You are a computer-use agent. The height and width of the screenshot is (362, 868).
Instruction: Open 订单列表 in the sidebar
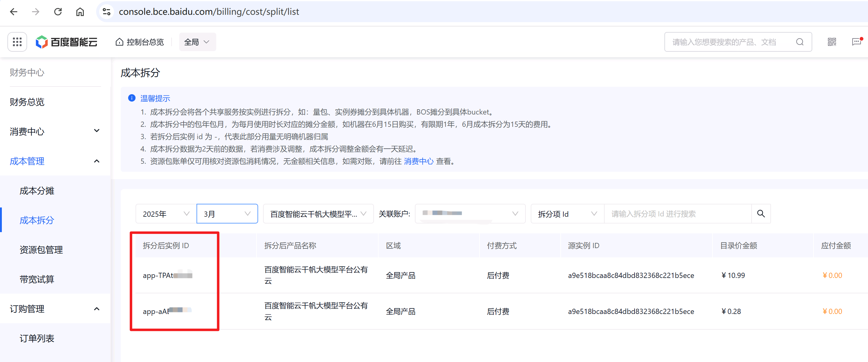pyautogui.click(x=37, y=338)
